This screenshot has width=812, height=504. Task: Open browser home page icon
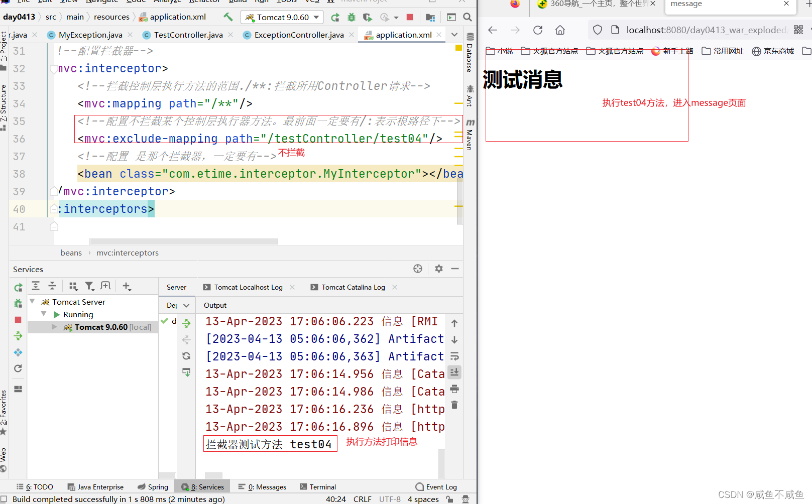[x=560, y=30]
